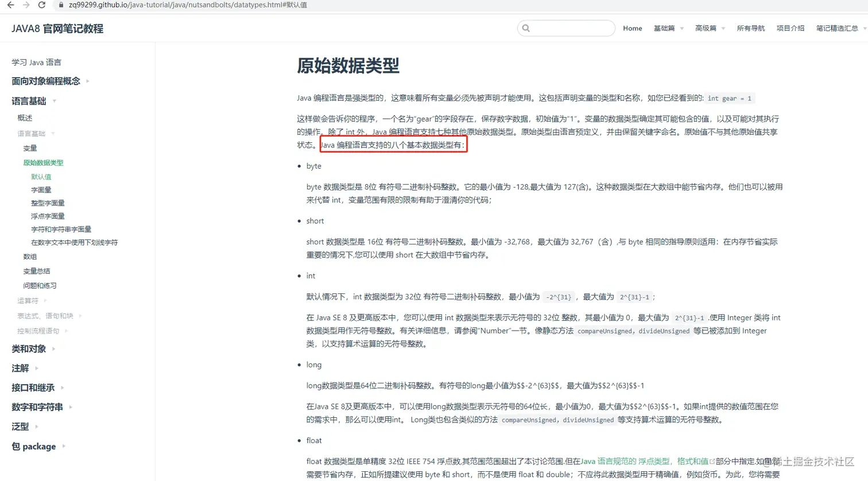Expand the dropdown arrow beside 高级篇
This screenshot has height=481, width=868.
pyautogui.click(x=723, y=29)
